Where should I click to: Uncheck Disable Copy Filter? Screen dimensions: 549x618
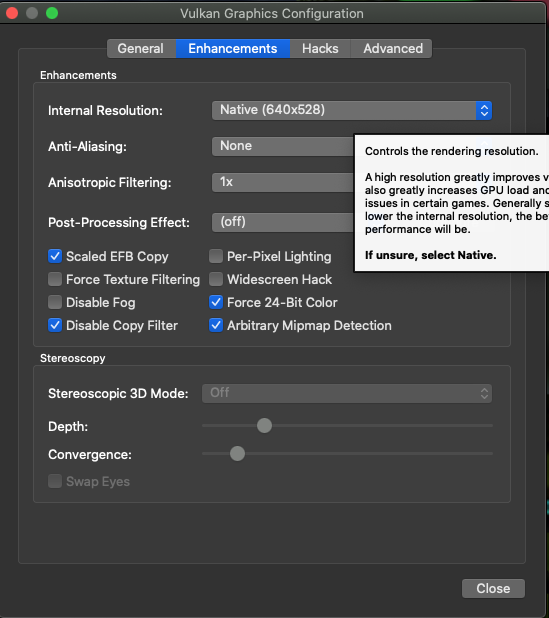[x=55, y=325]
